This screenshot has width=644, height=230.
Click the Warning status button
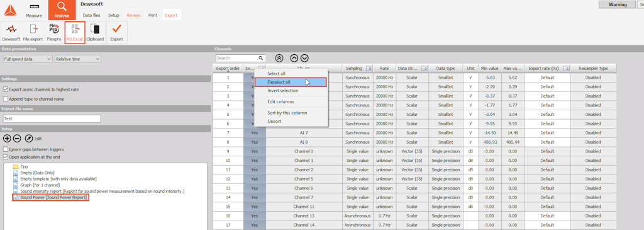tap(618, 4)
